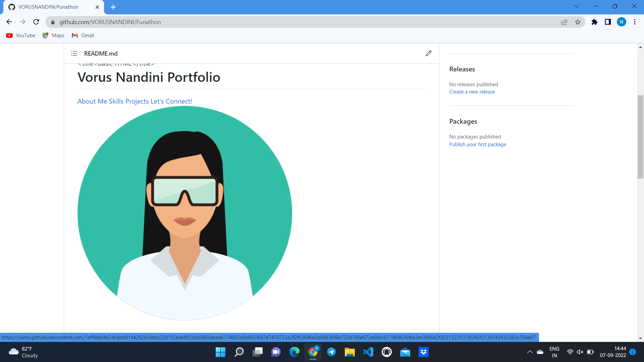
Task: Click the page vertical scrollbar thumb
Action: pyautogui.click(x=640, y=137)
